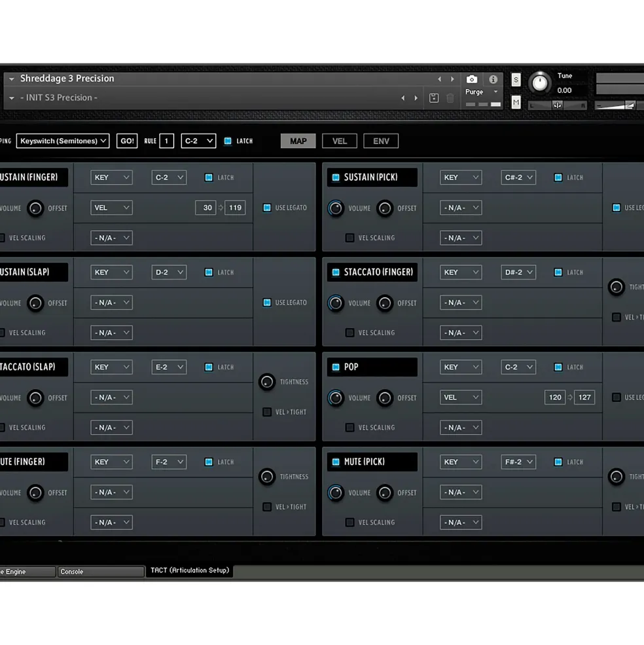Open the Sustain (Pick) C#-2 key dropdown

518,177
